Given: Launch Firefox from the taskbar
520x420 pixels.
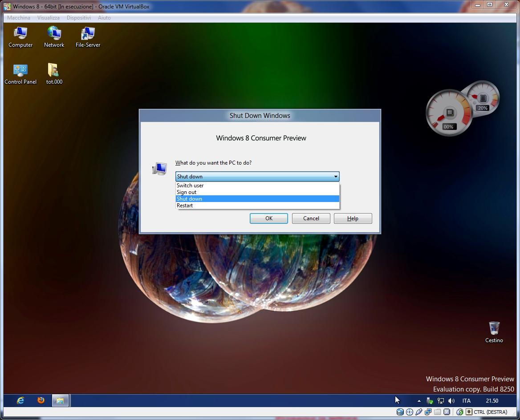Looking at the screenshot, I should coord(41,400).
